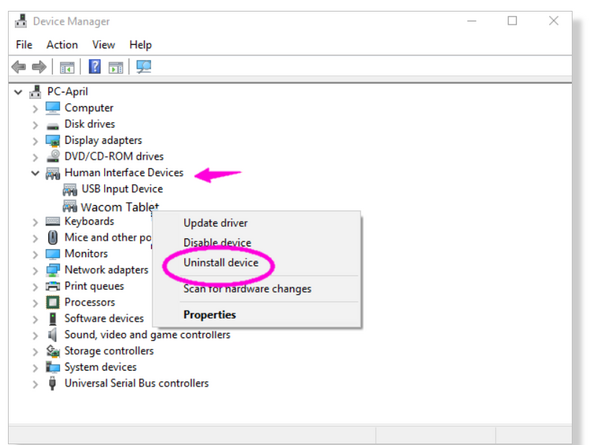
Task: Click the Mice and other pointing devices icon
Action: [x=53, y=238]
